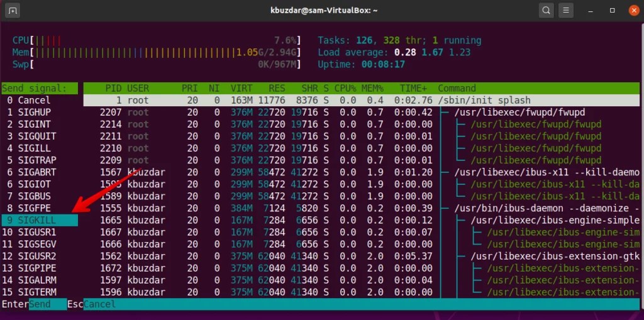Select ibus-daemon process row PID 1555
Screen dimensions: 644x320
point(362,208)
